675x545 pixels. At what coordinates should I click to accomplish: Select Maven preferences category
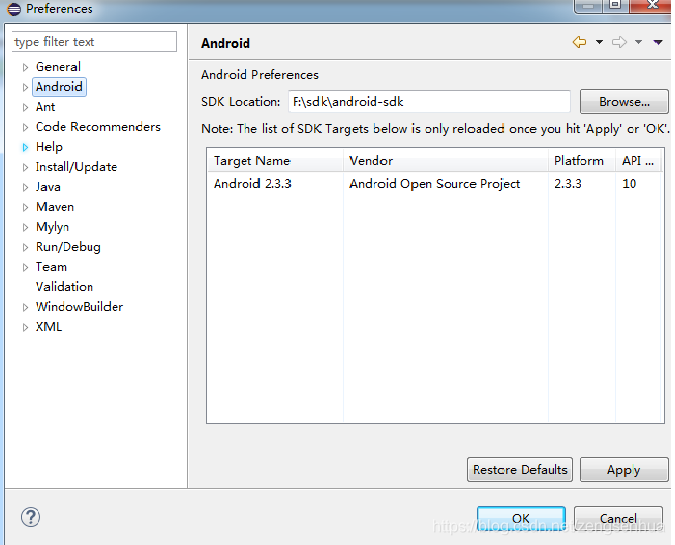coord(55,207)
